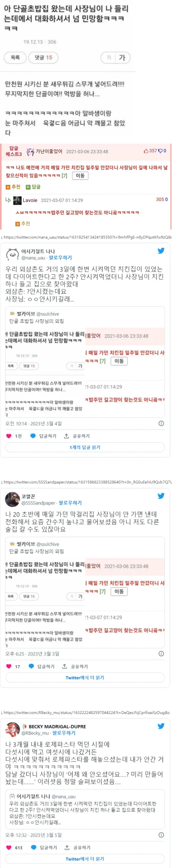This screenshot has width=172, height=868.
Task: Click the 이동 button beside comment [7]
Action: pyautogui.click(x=80, y=175)
